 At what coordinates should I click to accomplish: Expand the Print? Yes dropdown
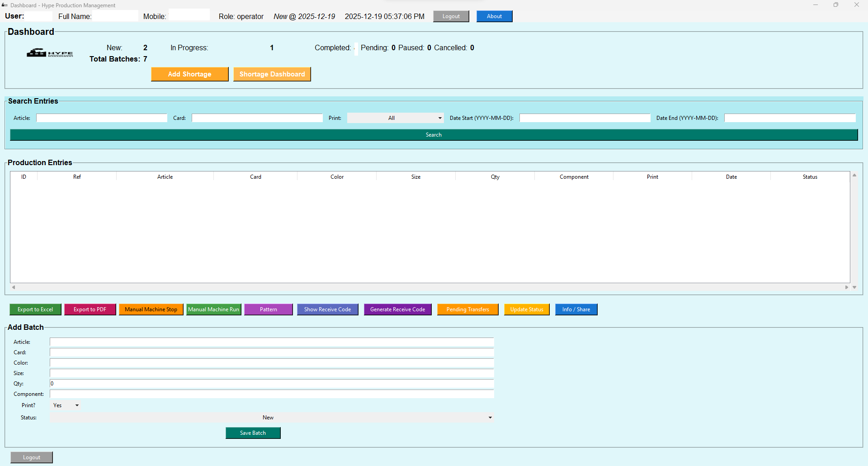click(66, 405)
